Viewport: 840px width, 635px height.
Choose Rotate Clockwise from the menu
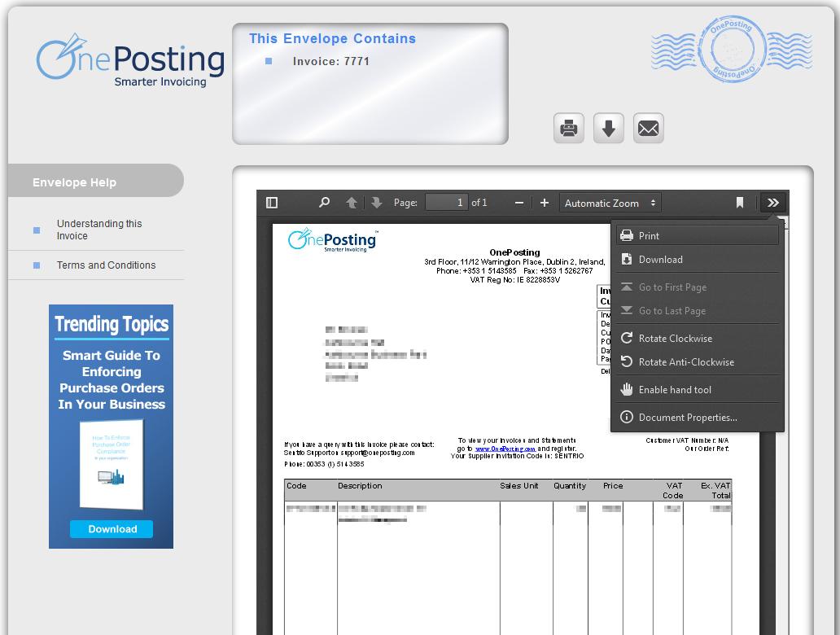(x=697, y=339)
